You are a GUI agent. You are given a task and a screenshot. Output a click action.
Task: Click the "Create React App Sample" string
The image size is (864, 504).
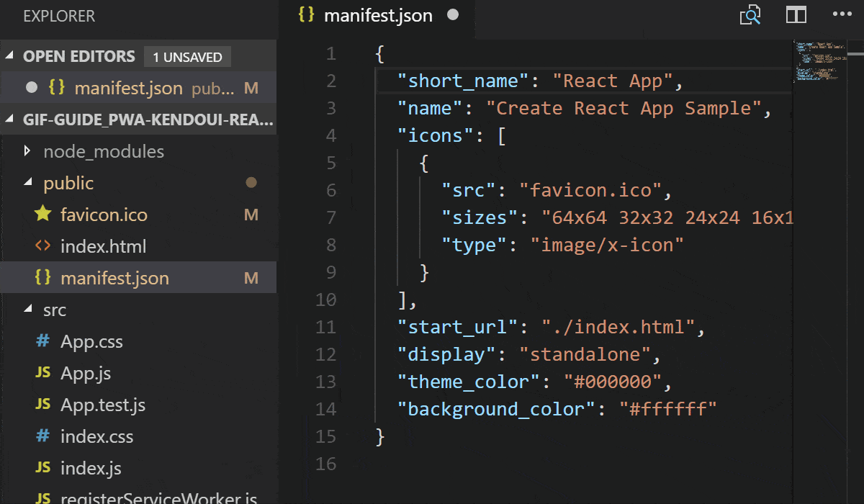click(x=624, y=108)
